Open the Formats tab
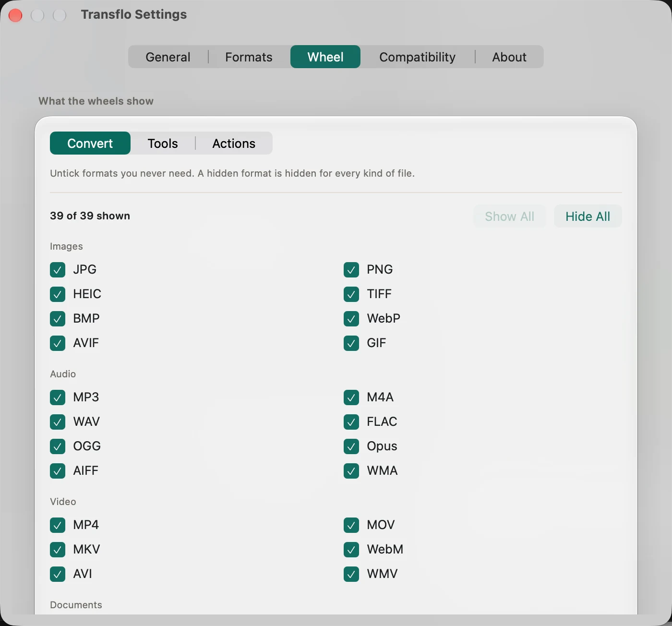This screenshot has height=626, width=672. coord(249,57)
